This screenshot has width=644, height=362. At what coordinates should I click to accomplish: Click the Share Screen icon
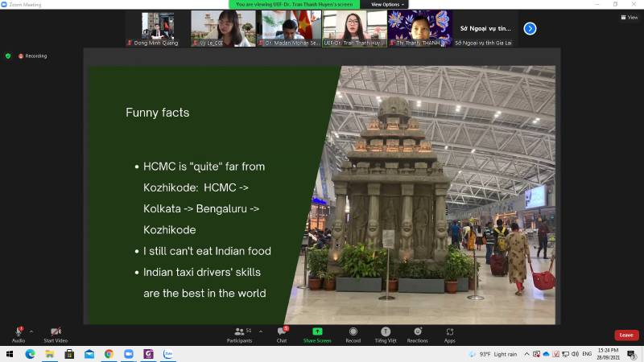[317, 332]
